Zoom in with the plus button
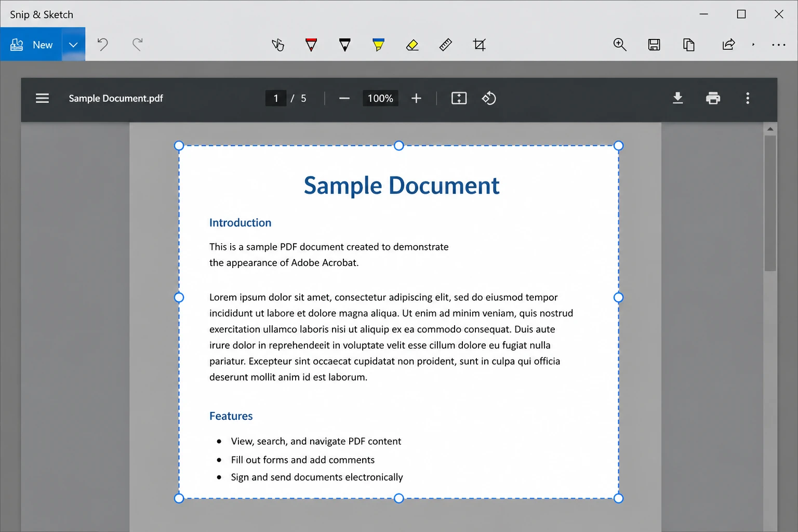The width and height of the screenshot is (798, 532). point(416,98)
